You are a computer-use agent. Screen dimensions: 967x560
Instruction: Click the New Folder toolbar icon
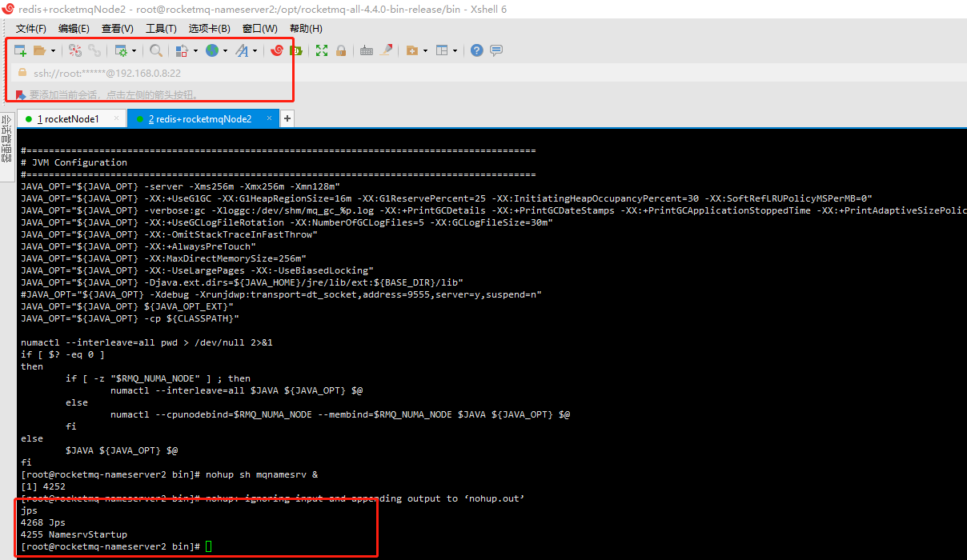(x=412, y=50)
